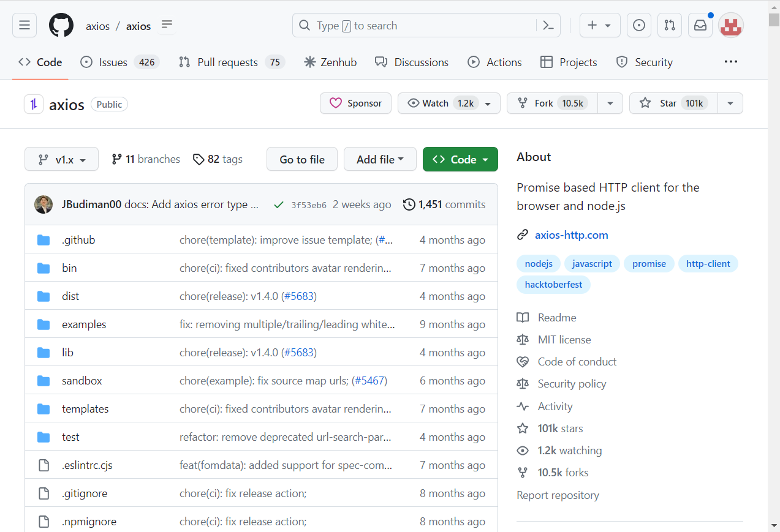Open the .github folder icon
780x532 pixels.
tap(44, 240)
